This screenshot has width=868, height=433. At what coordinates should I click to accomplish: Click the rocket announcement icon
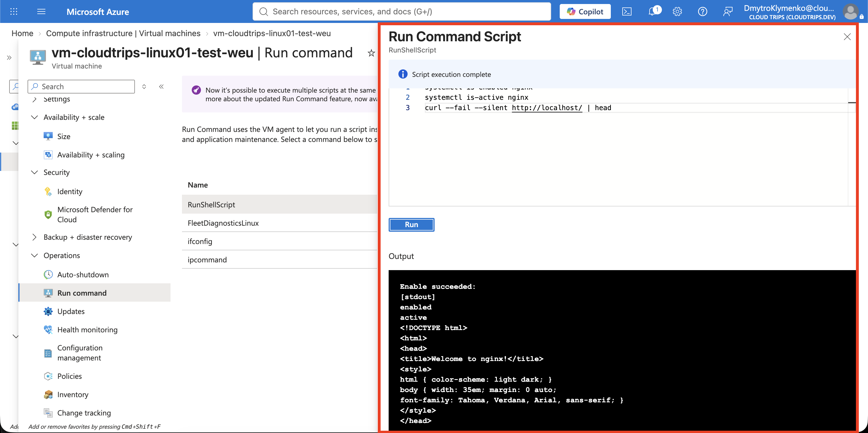[196, 90]
